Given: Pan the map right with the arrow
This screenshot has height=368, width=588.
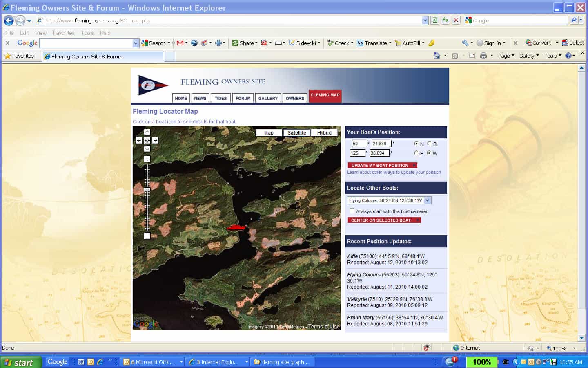Looking at the screenshot, I should click(155, 140).
